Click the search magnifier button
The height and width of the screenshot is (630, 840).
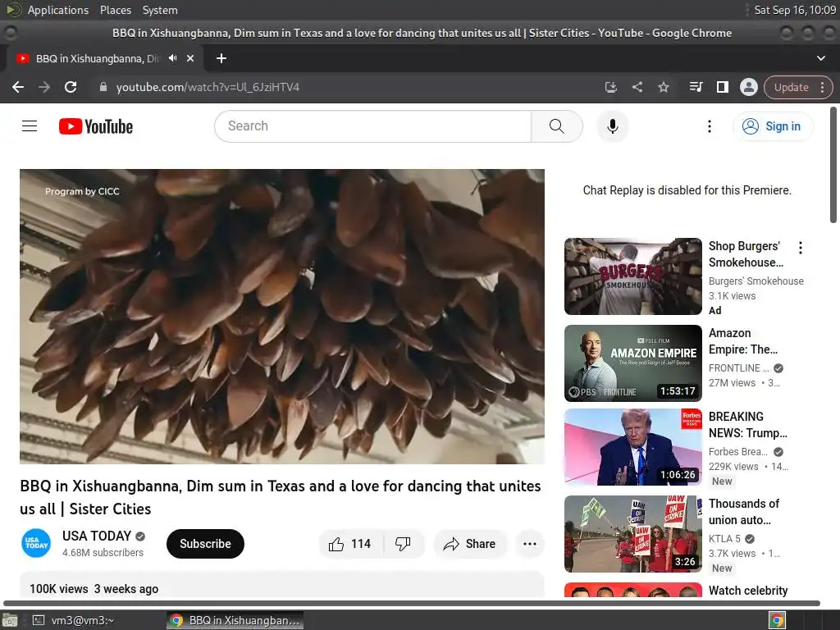tap(557, 126)
